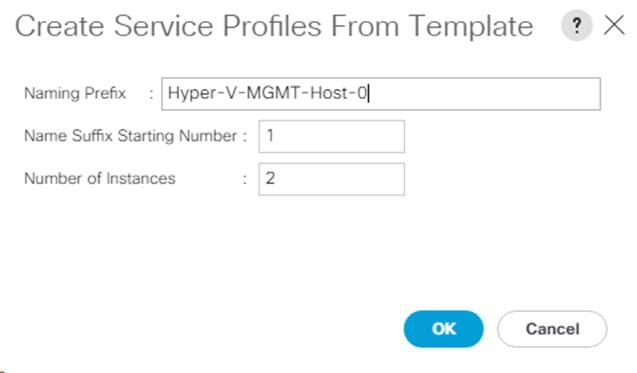The width and height of the screenshot is (637, 373).
Task: Click the colon after the Naming Prefix label
Action: pyautogui.click(x=151, y=94)
